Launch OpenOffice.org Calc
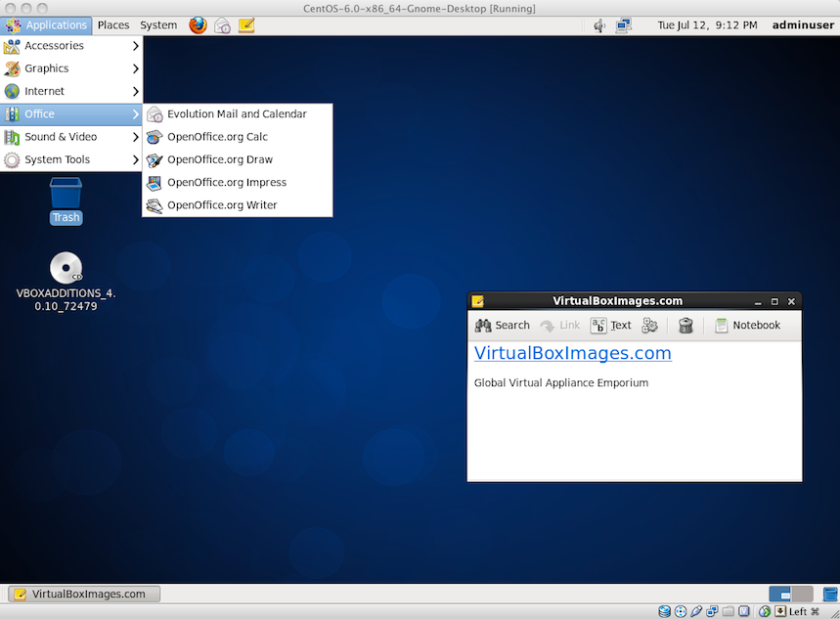 [x=217, y=137]
